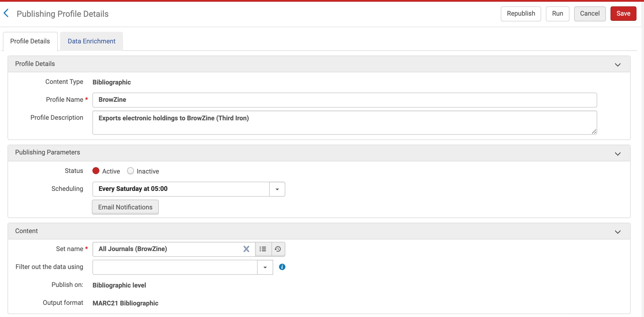
Task: Show info about filtering out data
Action: tap(282, 267)
